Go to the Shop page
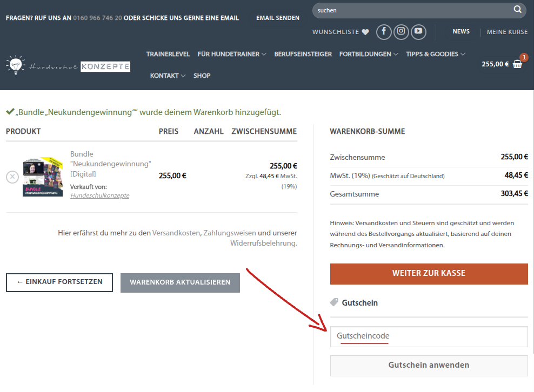The width and height of the screenshot is (534, 392). (202, 76)
